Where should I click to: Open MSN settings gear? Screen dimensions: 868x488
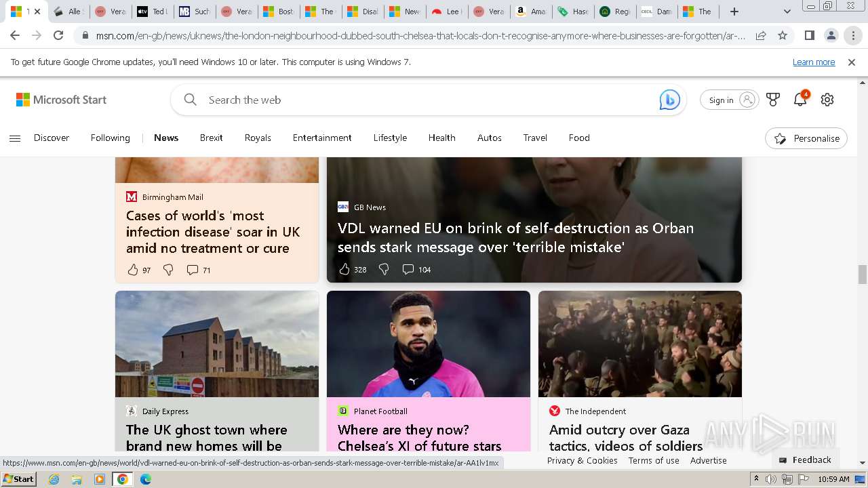coord(827,100)
